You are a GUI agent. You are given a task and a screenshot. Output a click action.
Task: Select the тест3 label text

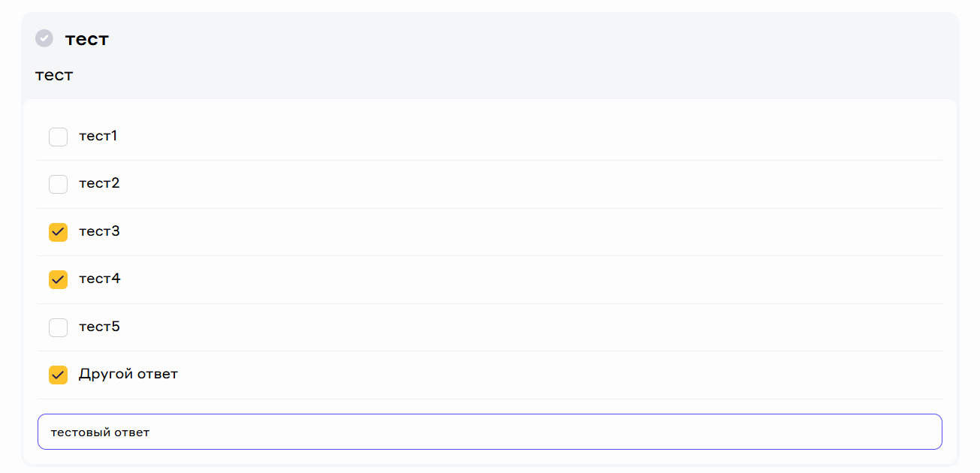(99, 231)
